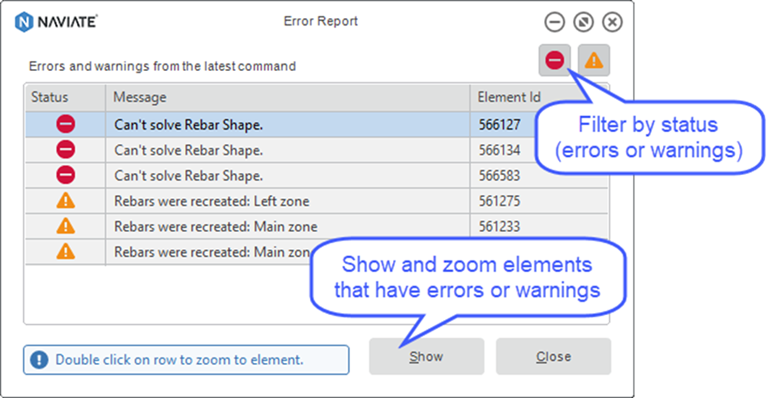Select message in row with Id 566127
The width and height of the screenshot is (767, 398).
[189, 125]
